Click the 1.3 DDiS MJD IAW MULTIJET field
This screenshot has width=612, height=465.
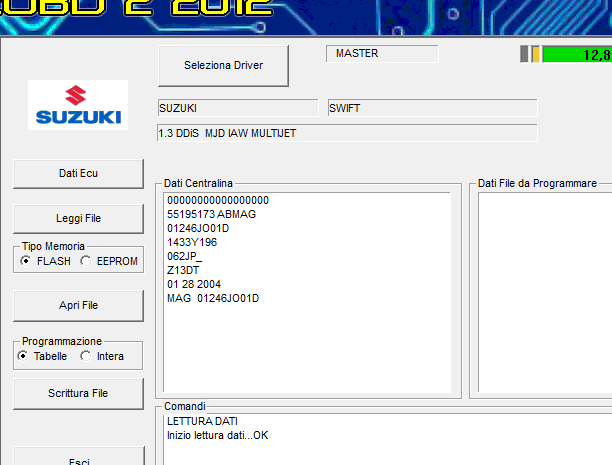(x=347, y=133)
